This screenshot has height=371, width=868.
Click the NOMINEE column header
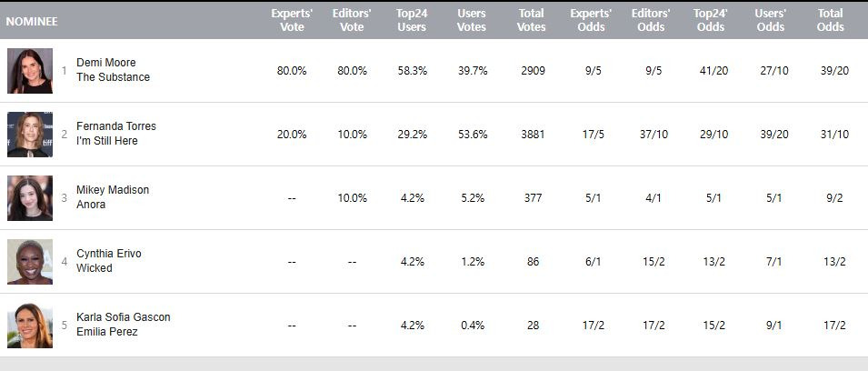tap(32, 21)
